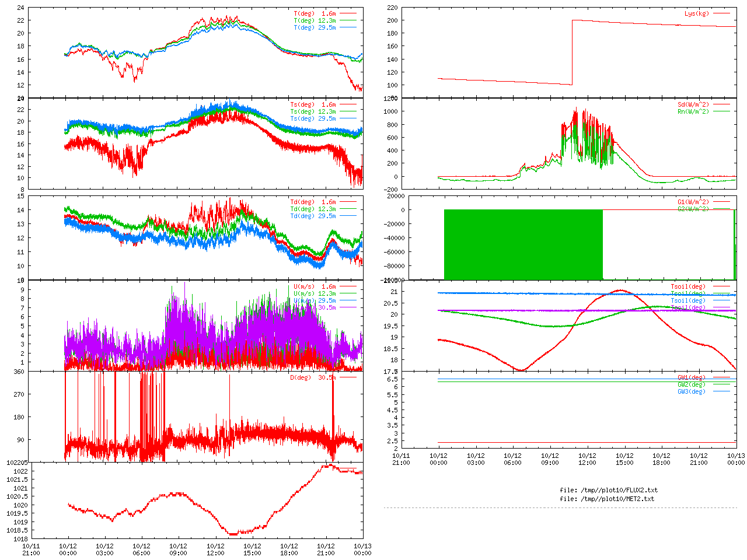747x560 pixels.
Task: Click the Lys jump line near 200 kg
Action: tap(572, 52)
